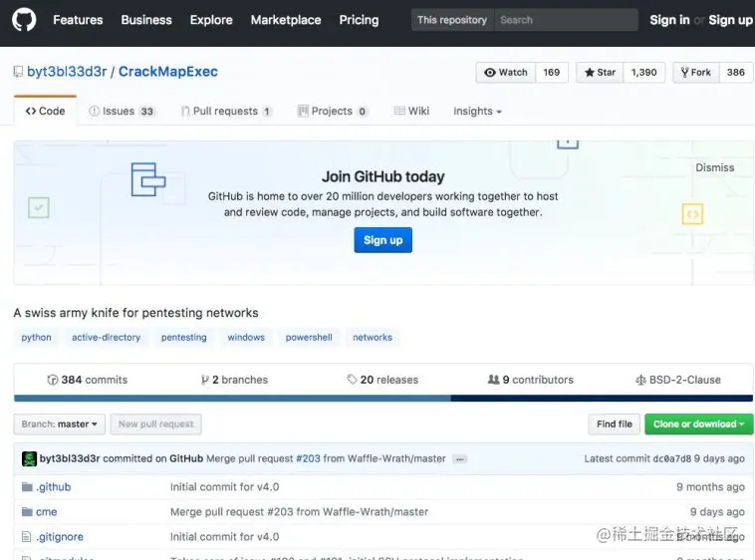Expand the Clone or download dropdown

point(698,424)
